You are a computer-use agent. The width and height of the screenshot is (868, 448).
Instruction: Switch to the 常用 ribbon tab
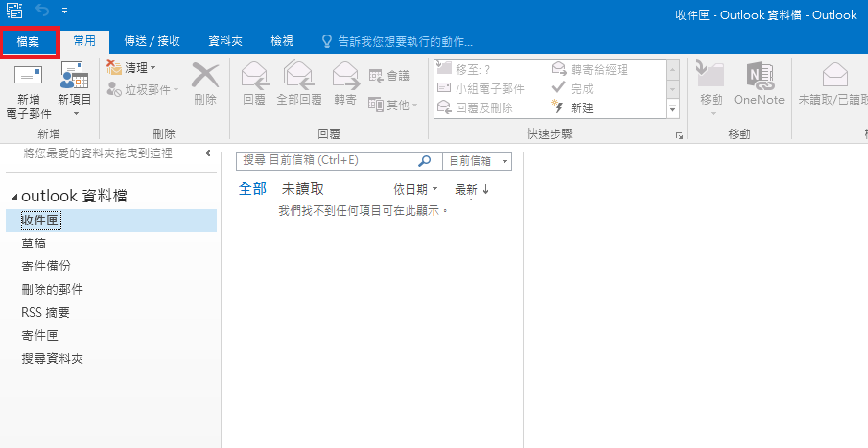pos(84,41)
